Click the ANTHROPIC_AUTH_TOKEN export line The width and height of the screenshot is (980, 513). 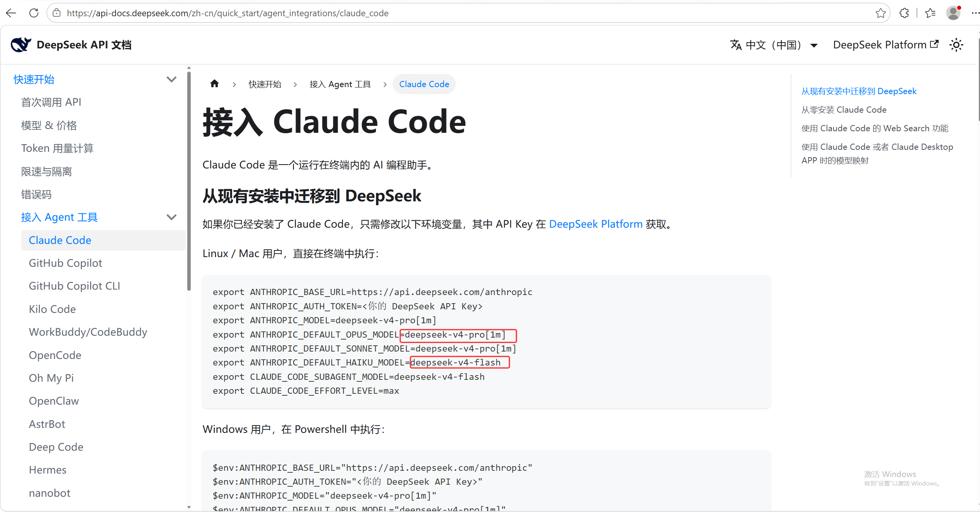tap(348, 306)
